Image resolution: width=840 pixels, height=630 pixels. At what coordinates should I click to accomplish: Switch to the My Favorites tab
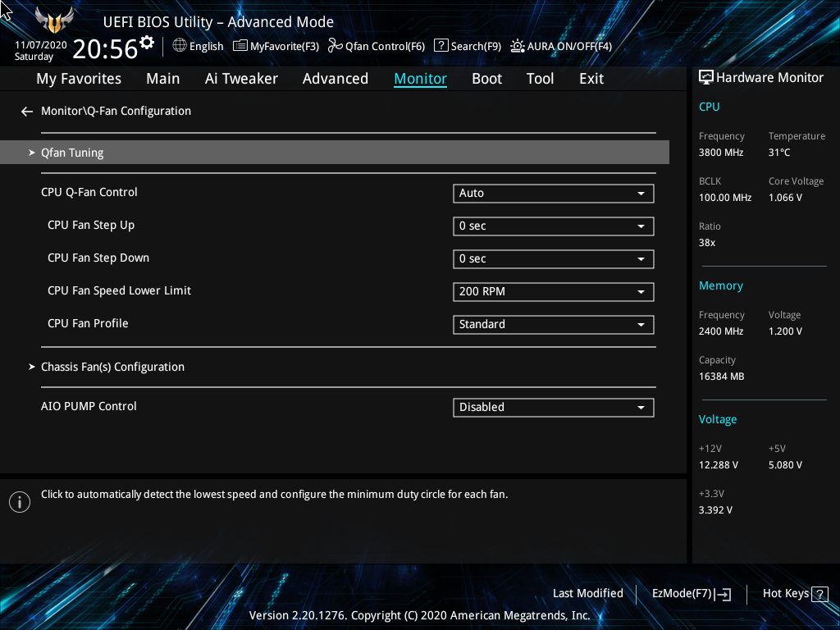pyautogui.click(x=79, y=79)
